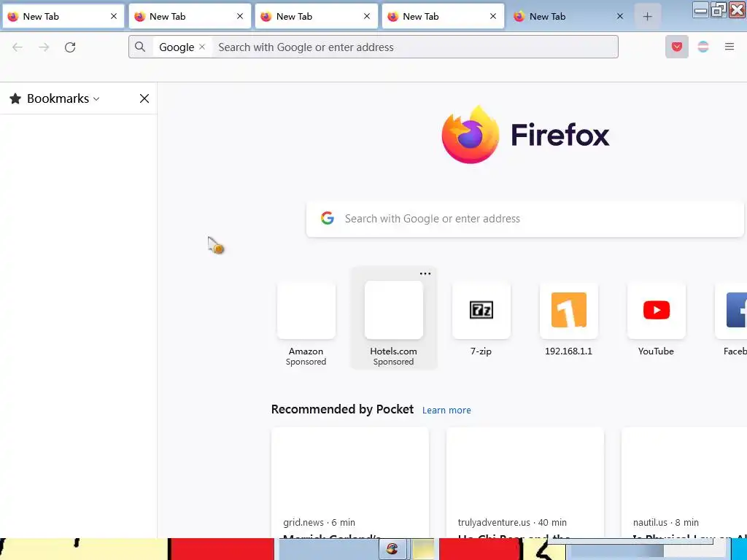The width and height of the screenshot is (747, 560).
Task: Open the YouTube shortcut tile
Action: click(x=656, y=319)
